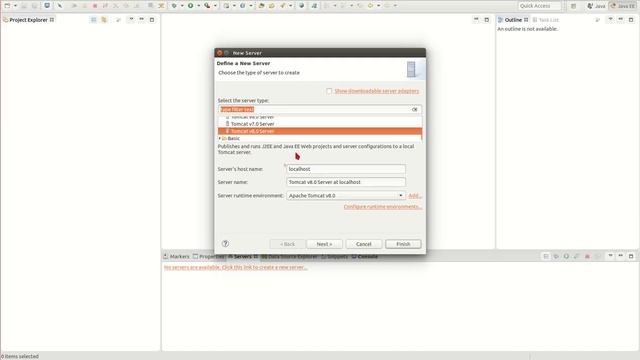The image size is (640, 360).
Task: Open the Debug configurations dropdown arrow
Action: point(182,6)
